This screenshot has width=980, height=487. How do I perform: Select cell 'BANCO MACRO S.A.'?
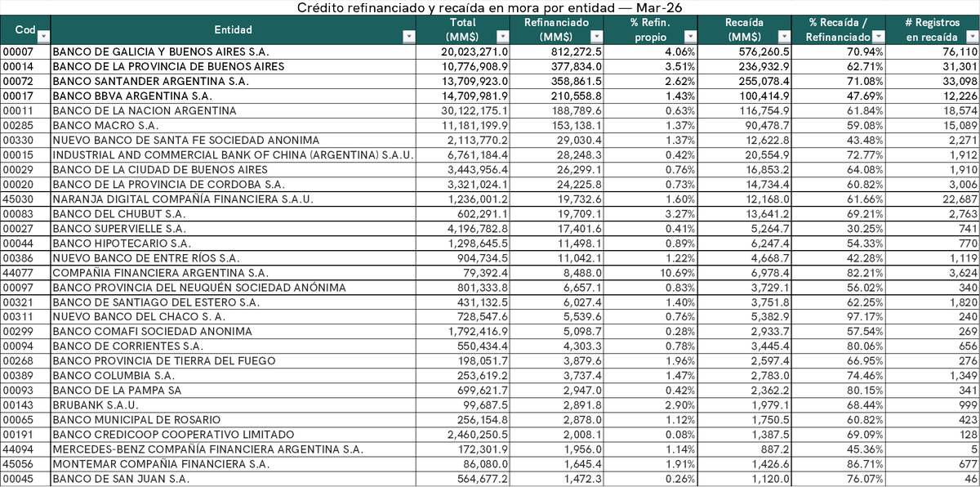tap(234, 125)
